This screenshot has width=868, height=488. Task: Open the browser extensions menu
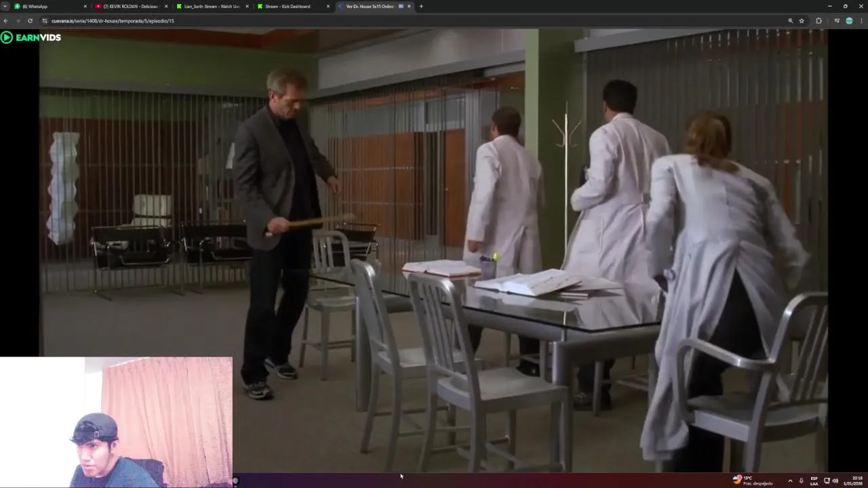click(818, 21)
